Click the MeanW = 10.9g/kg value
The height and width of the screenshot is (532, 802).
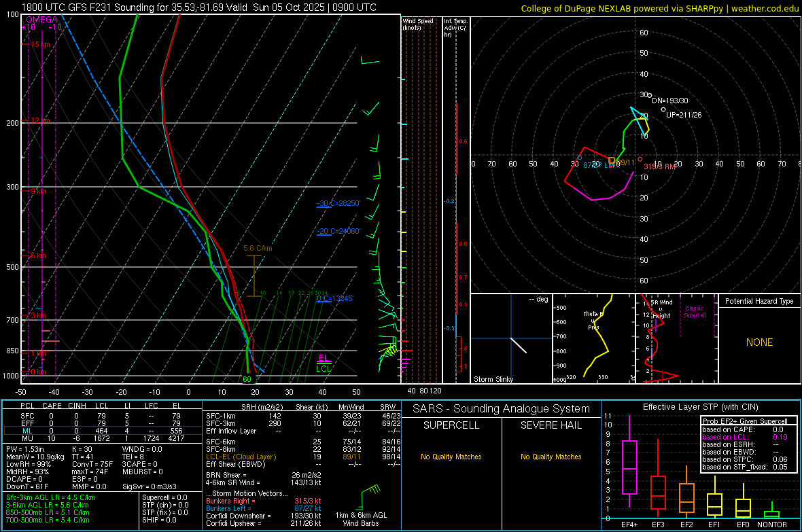pyautogui.click(x=35, y=457)
